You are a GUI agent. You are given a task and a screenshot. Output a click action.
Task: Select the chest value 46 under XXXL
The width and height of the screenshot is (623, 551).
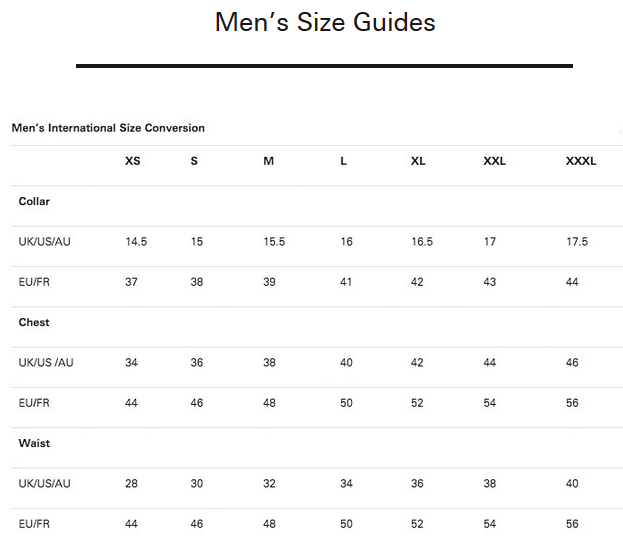[x=573, y=362]
